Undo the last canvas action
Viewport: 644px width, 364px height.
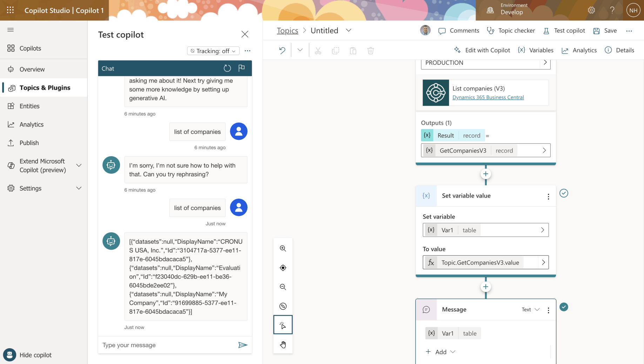(282, 50)
